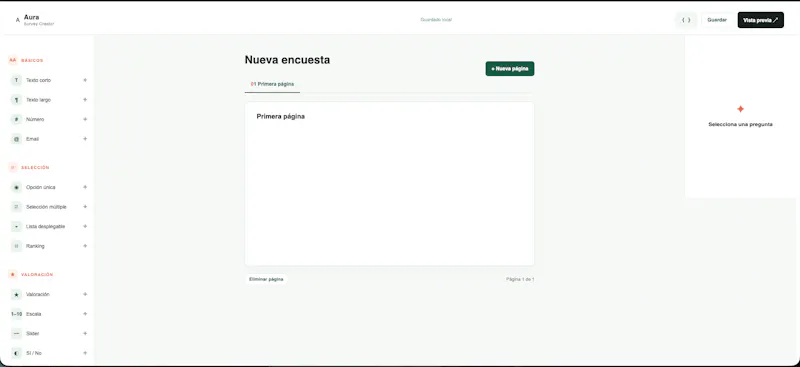
Task: Add a Sí / No question via plus
Action: click(x=85, y=353)
